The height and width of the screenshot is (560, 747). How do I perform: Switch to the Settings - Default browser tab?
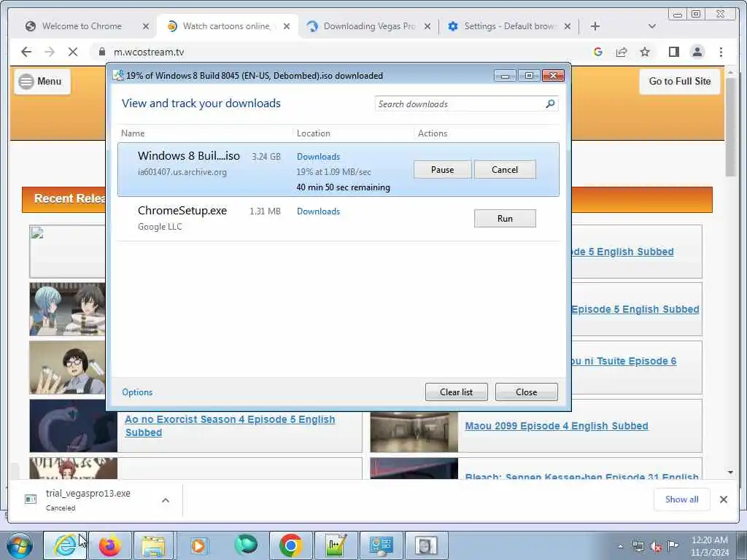click(x=509, y=26)
